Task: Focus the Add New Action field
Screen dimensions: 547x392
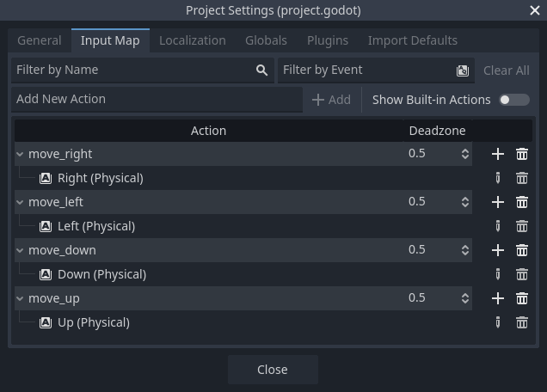Action: (x=155, y=100)
